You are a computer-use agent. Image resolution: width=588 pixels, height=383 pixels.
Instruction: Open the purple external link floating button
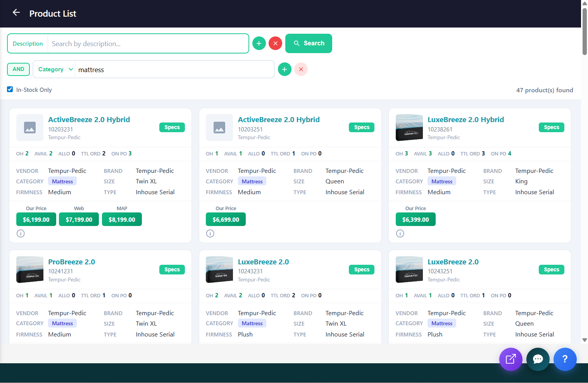511,359
